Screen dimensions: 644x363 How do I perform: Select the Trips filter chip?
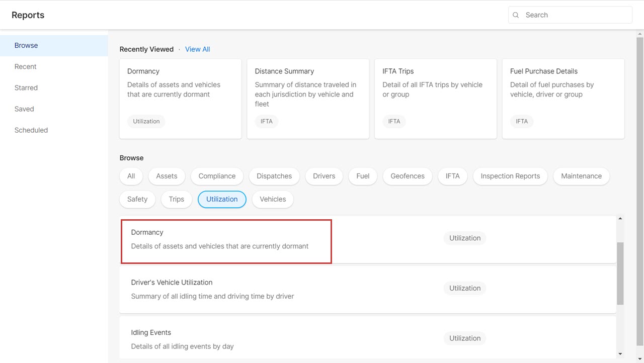pyautogui.click(x=177, y=199)
